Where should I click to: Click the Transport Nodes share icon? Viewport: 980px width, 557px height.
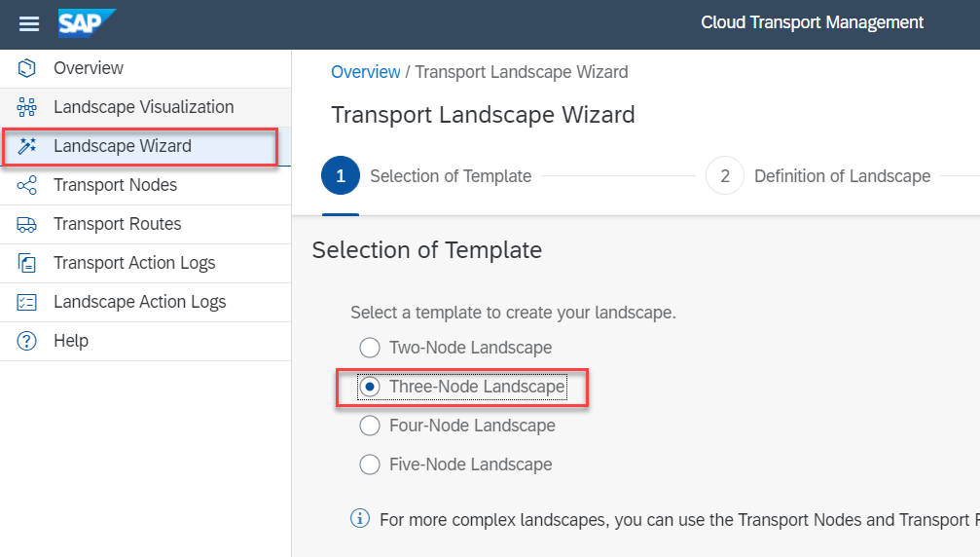(x=27, y=185)
